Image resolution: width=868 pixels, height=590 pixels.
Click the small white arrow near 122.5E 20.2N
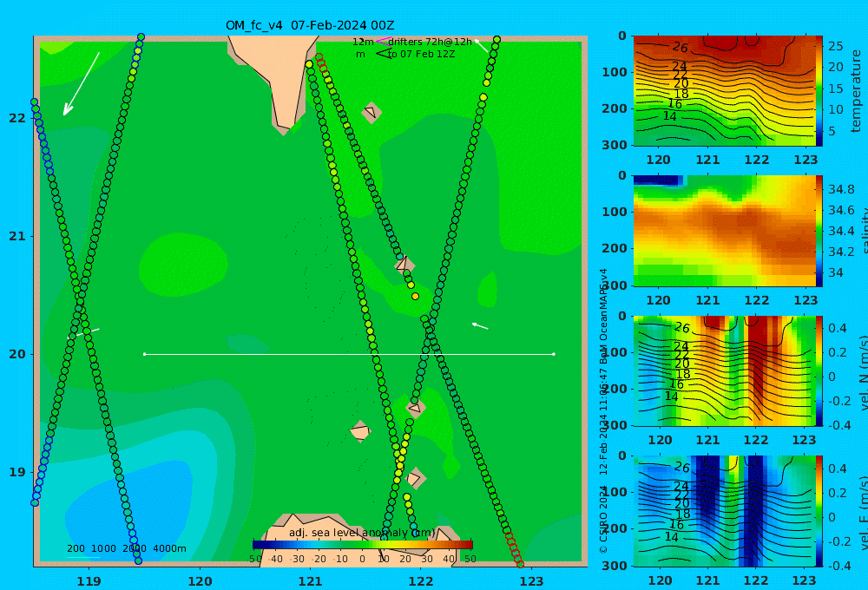point(480,326)
